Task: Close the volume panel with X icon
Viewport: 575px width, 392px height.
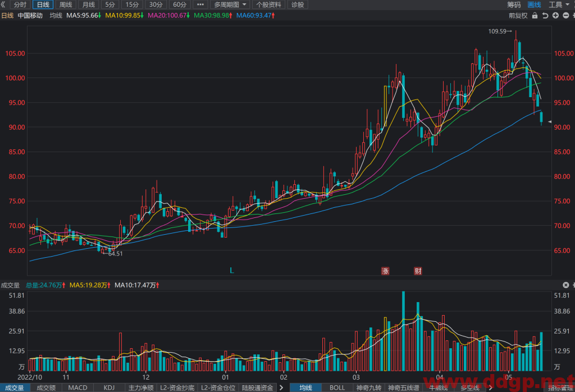Action: 566,285
